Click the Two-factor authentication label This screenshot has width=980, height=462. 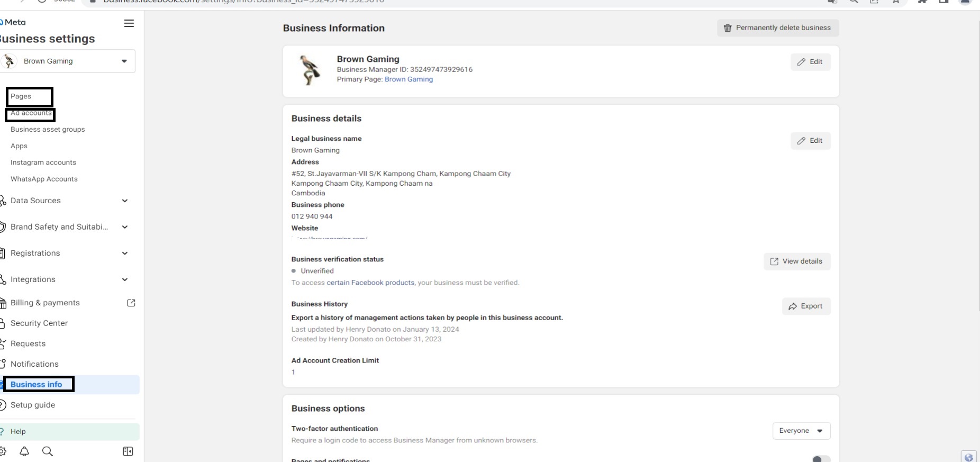point(334,429)
